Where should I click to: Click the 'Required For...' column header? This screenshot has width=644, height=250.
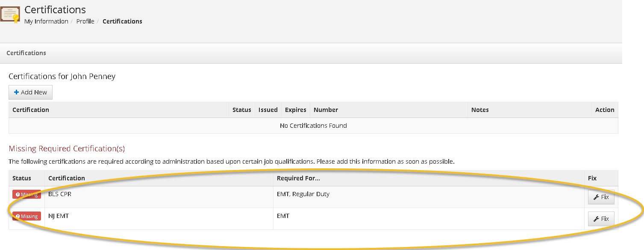(x=298, y=178)
